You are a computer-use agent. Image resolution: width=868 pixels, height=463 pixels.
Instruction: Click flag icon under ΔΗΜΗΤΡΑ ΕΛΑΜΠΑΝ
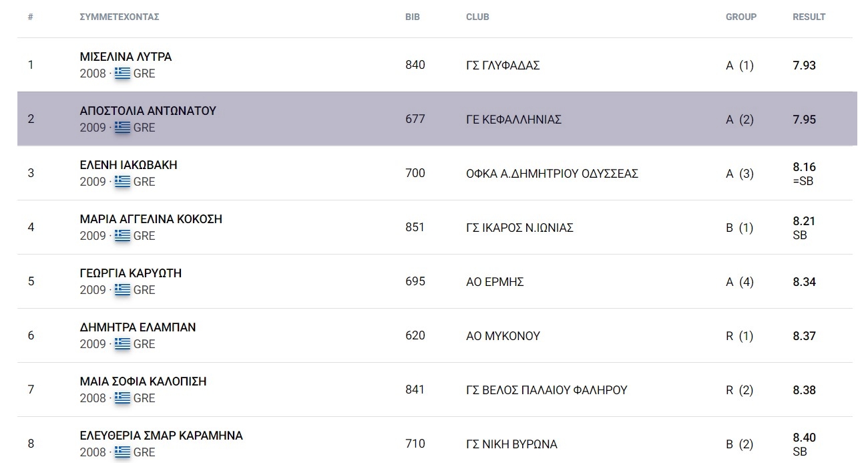tap(122, 344)
